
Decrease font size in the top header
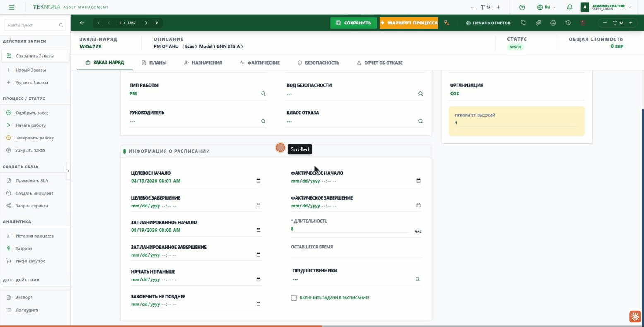pos(473,7)
